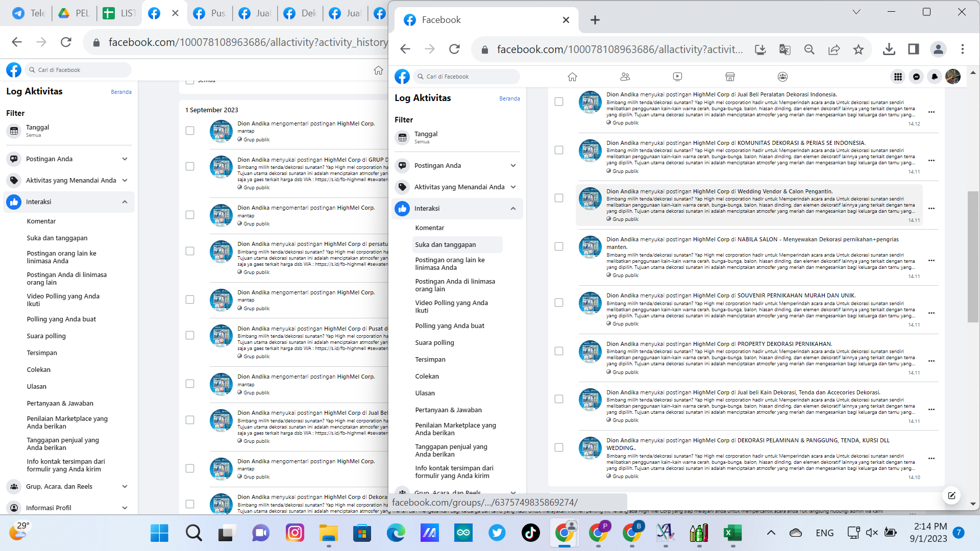Switch to the Telegram browser tab
980x551 pixels.
point(29,13)
